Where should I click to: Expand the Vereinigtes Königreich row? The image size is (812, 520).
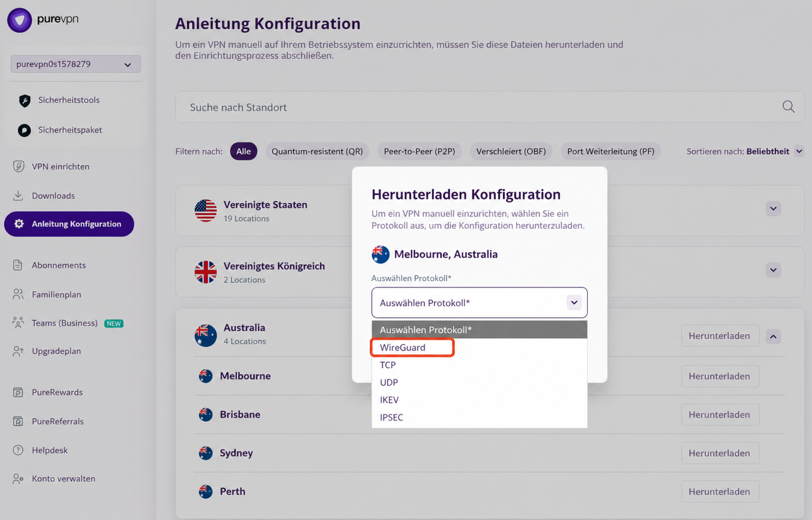click(774, 270)
